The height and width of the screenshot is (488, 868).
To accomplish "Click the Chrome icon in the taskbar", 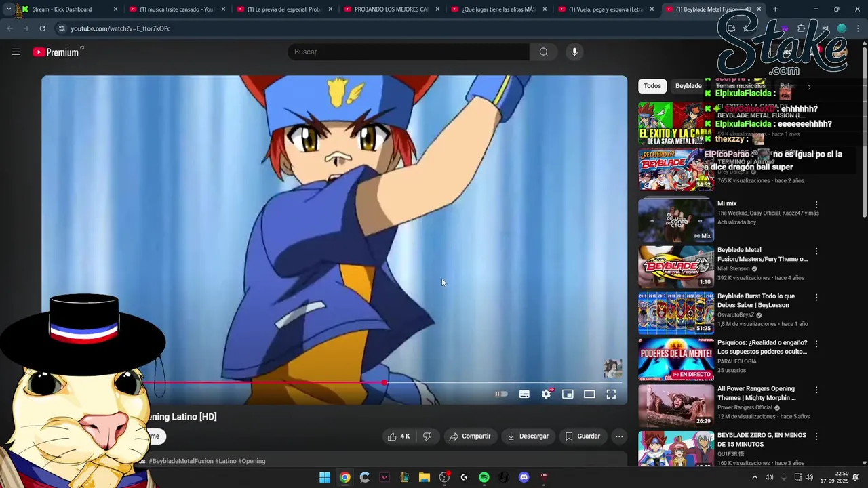I will click(x=344, y=477).
